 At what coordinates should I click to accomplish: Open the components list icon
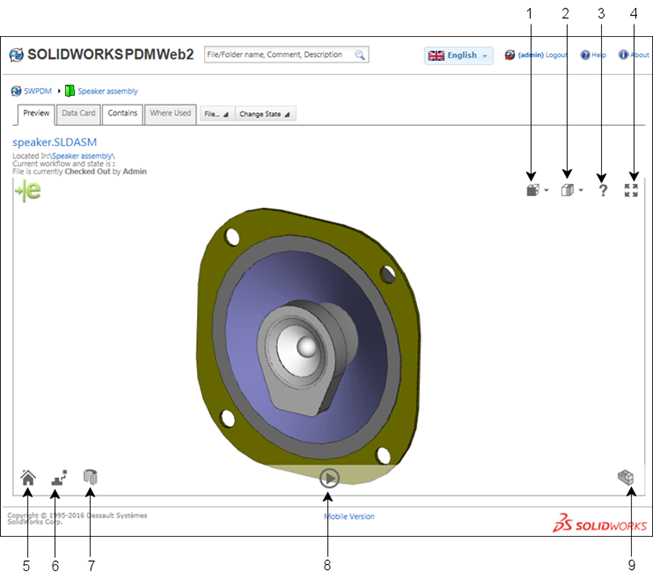tap(90, 478)
